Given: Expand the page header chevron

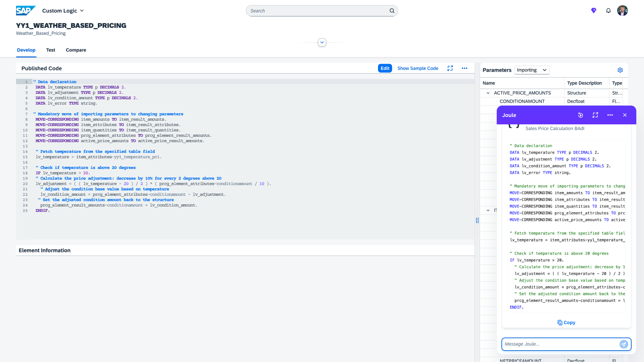Looking at the screenshot, I should (x=322, y=43).
